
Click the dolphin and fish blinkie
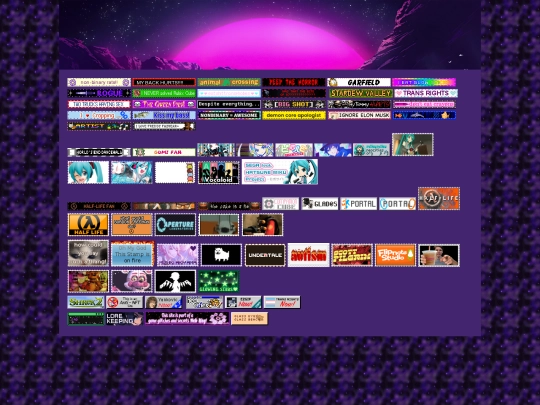coord(425,115)
